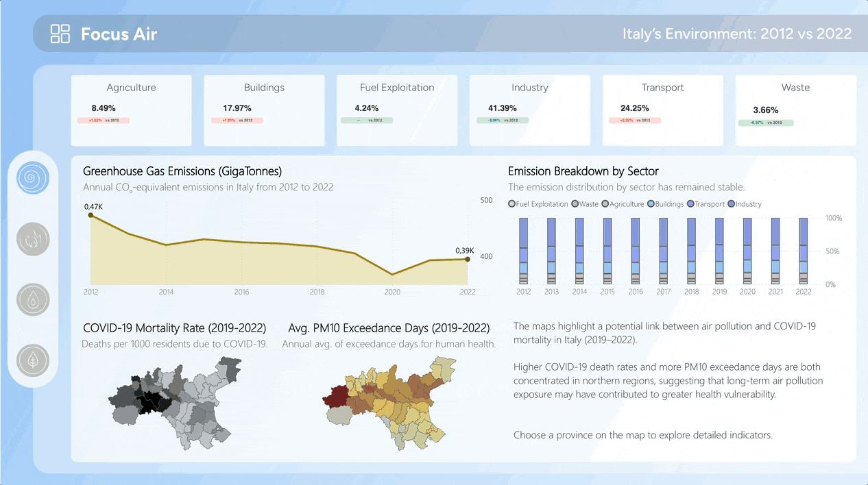
Task: Open the fire page using the flame icon
Action: (33, 238)
